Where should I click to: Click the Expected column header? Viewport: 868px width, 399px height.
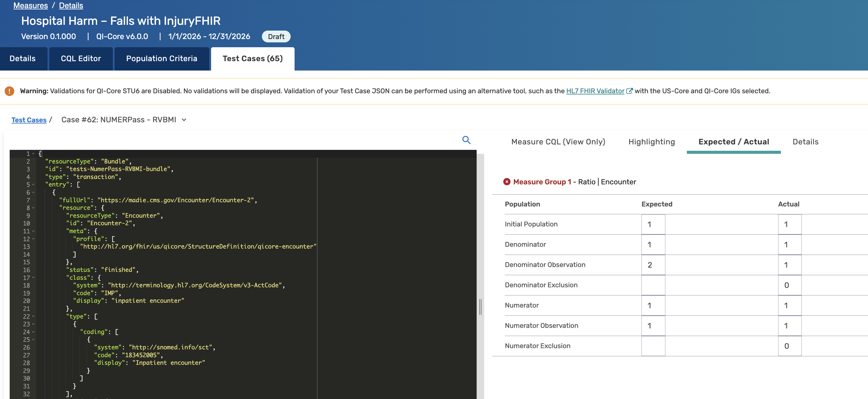657,204
